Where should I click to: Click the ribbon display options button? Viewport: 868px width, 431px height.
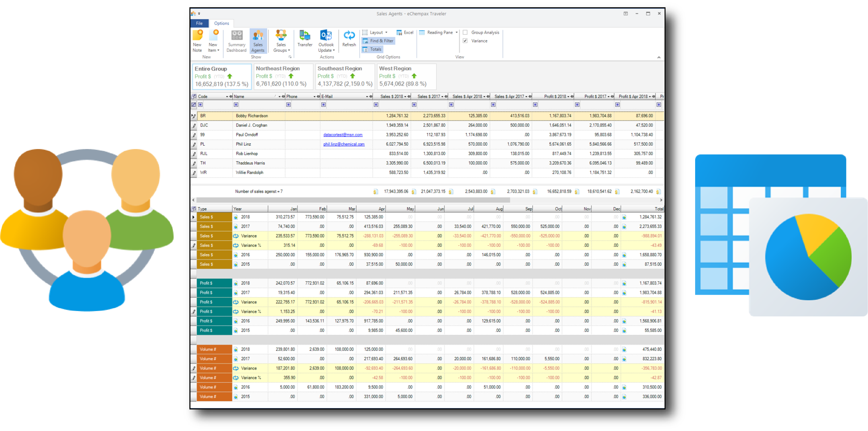(625, 14)
